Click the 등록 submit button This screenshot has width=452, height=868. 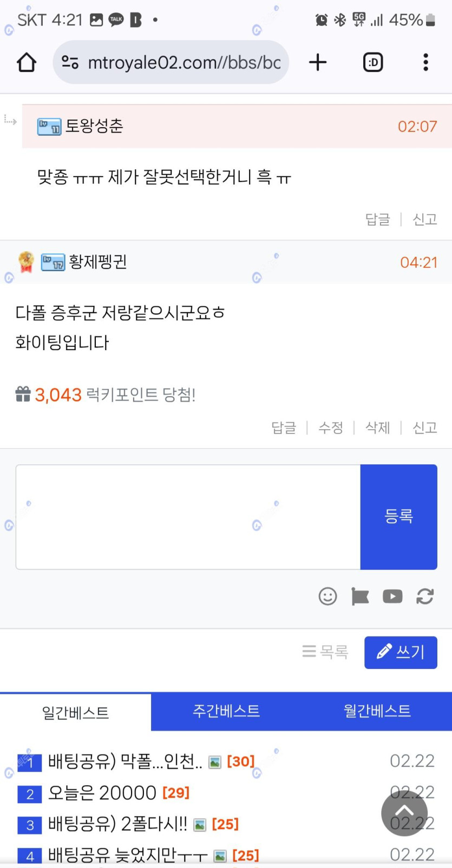coord(398,517)
